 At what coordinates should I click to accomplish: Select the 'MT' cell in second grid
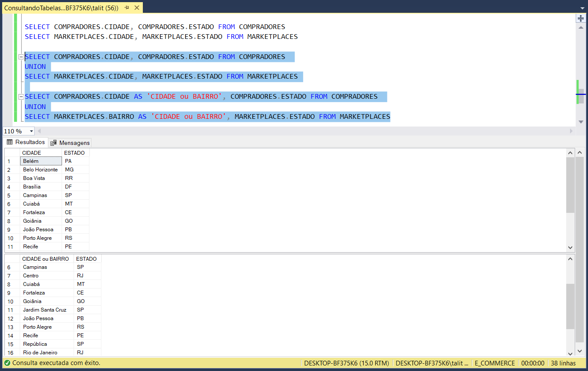[87, 284]
